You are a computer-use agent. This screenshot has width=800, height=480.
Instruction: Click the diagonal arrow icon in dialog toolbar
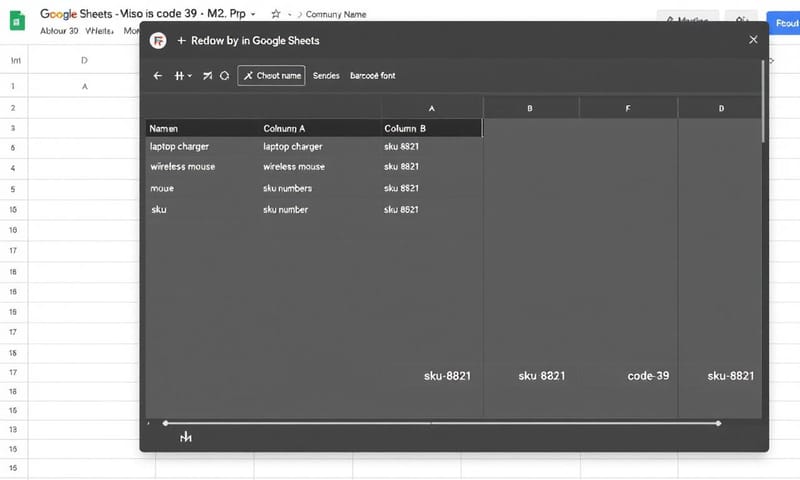[x=207, y=76]
